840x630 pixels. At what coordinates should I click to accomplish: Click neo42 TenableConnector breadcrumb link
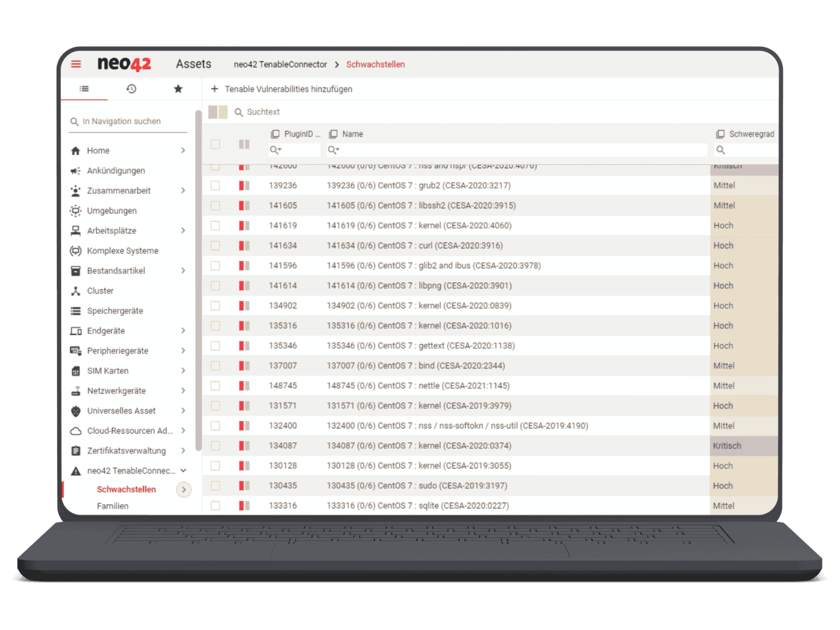[x=280, y=64]
